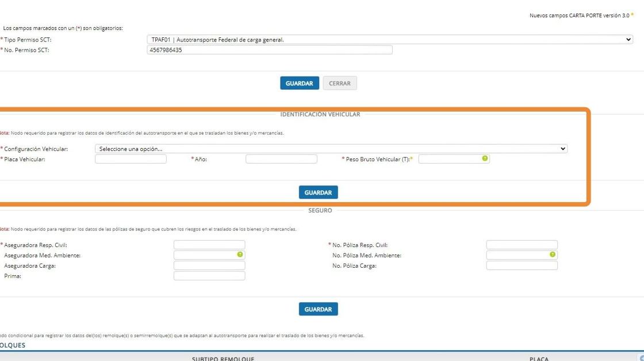Image resolution: width=644 pixels, height=361 pixels.
Task: Show help icon for Aseguradora Med. Ambiente
Action: (x=240, y=254)
